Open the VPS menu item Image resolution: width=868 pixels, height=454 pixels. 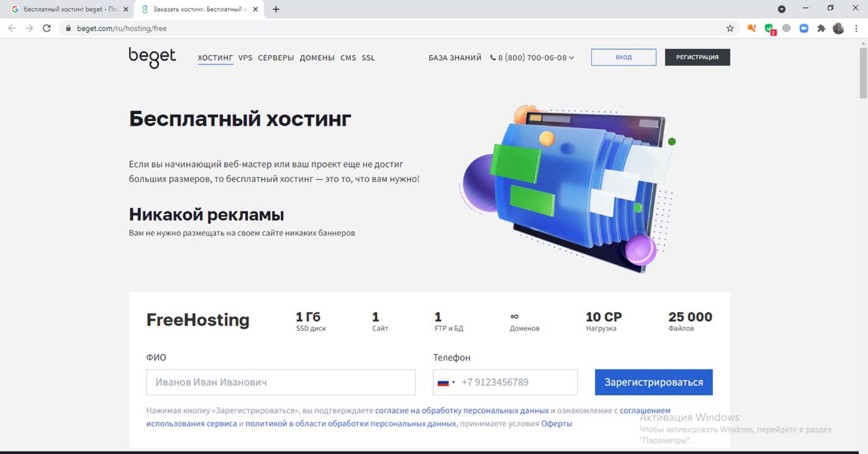245,58
